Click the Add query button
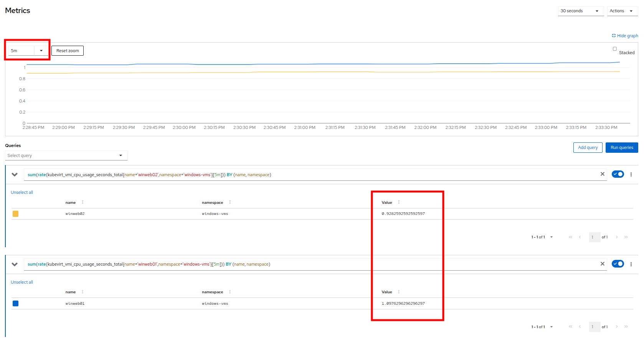 [588, 147]
